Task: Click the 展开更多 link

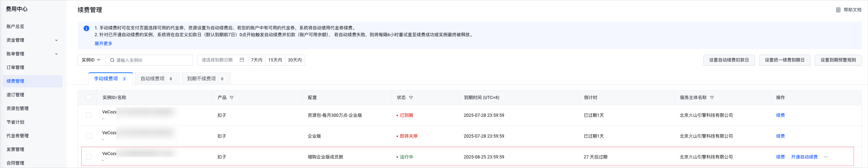Action: (x=104, y=44)
